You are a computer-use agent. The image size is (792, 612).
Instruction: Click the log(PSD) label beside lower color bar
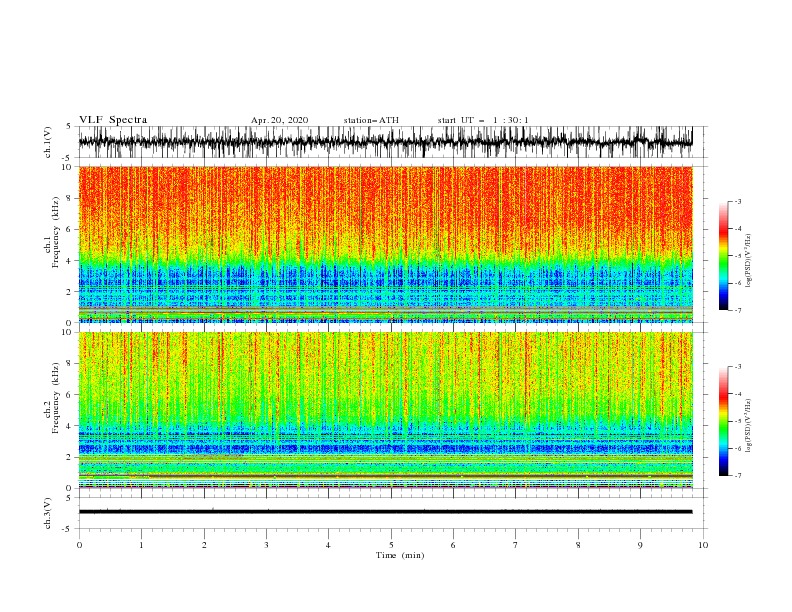pyautogui.click(x=748, y=426)
